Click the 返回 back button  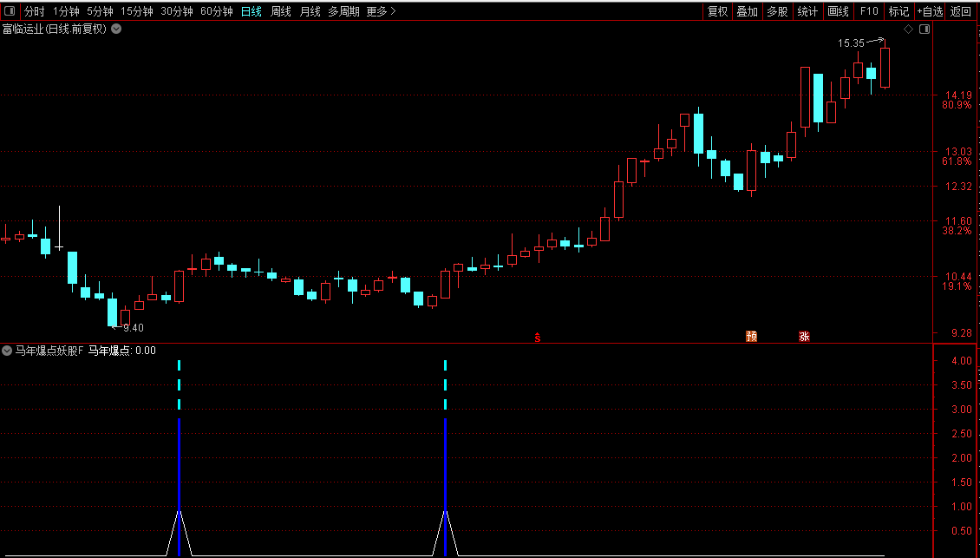pyautogui.click(x=961, y=11)
